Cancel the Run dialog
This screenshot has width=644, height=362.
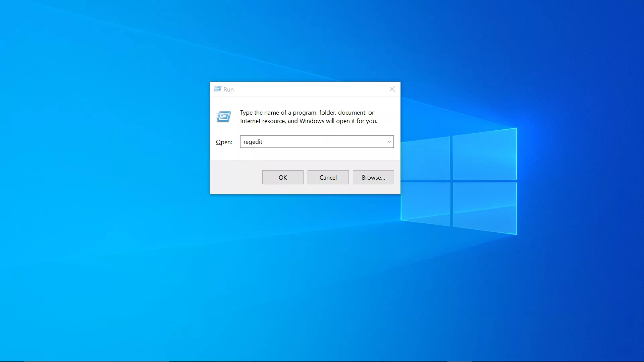click(328, 177)
